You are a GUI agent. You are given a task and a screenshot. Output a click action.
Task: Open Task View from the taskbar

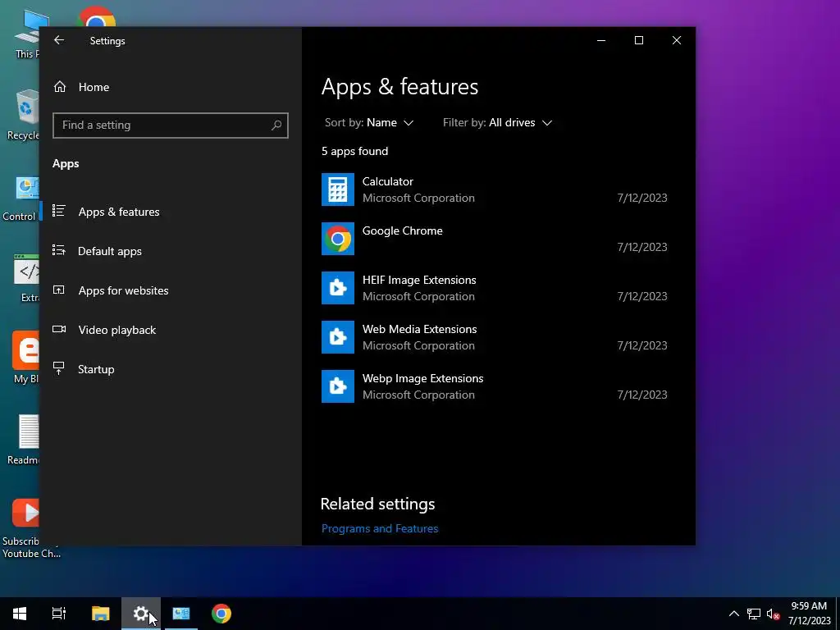pos(59,614)
